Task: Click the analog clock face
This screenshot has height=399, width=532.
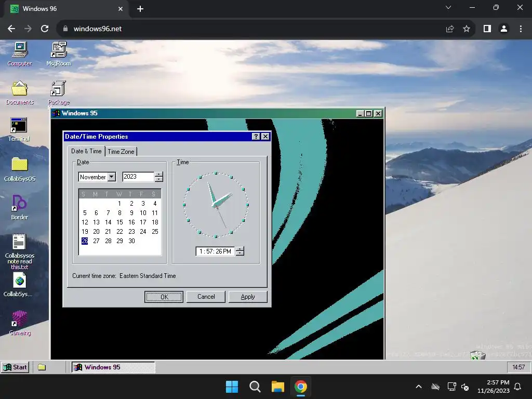Action: (216, 205)
